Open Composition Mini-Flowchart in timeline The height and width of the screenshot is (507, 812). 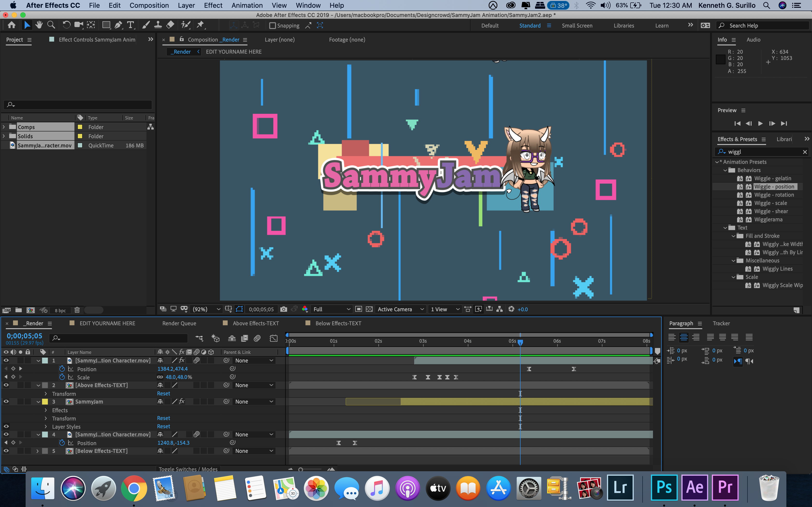coord(199,338)
